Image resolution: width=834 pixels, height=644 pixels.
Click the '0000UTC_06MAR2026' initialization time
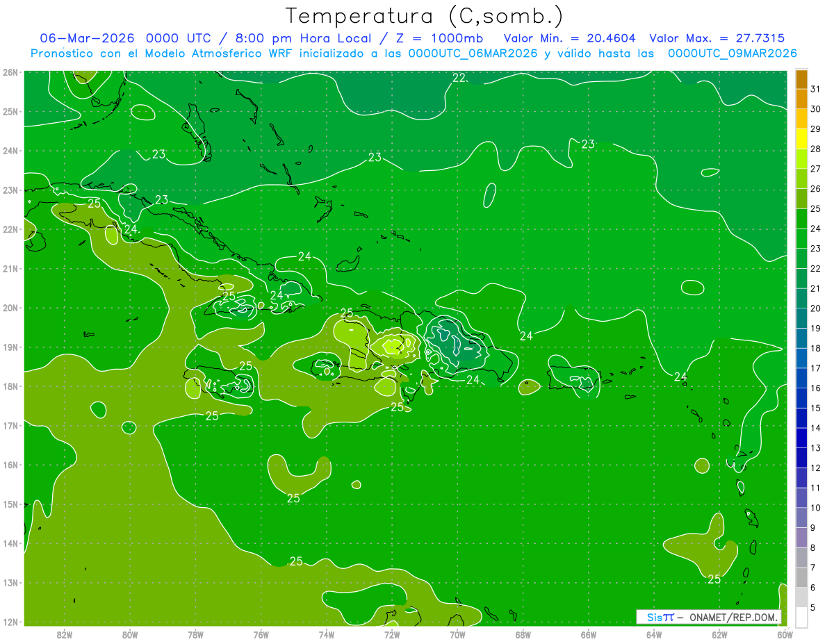(473, 53)
